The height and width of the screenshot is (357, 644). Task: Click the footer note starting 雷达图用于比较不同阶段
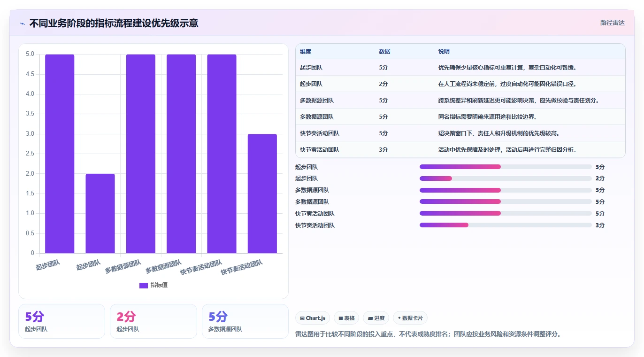[428, 334]
